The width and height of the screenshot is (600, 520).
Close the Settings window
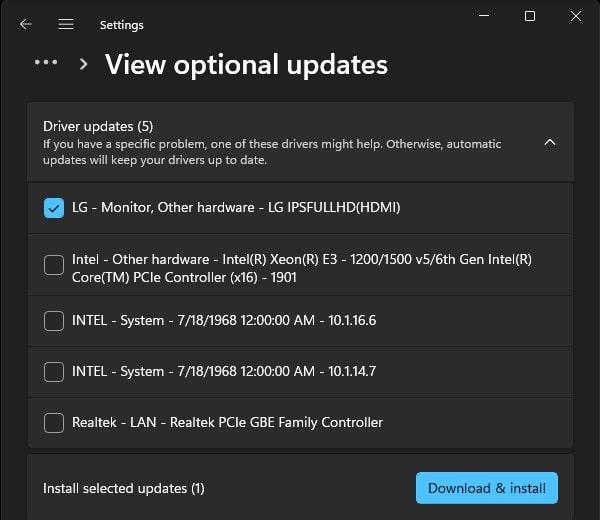click(576, 16)
